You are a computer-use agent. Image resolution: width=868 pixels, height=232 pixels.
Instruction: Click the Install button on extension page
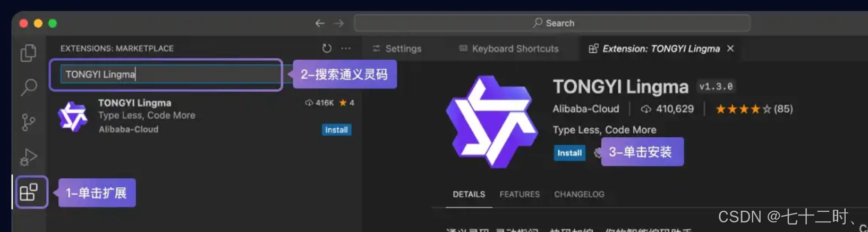[569, 153]
